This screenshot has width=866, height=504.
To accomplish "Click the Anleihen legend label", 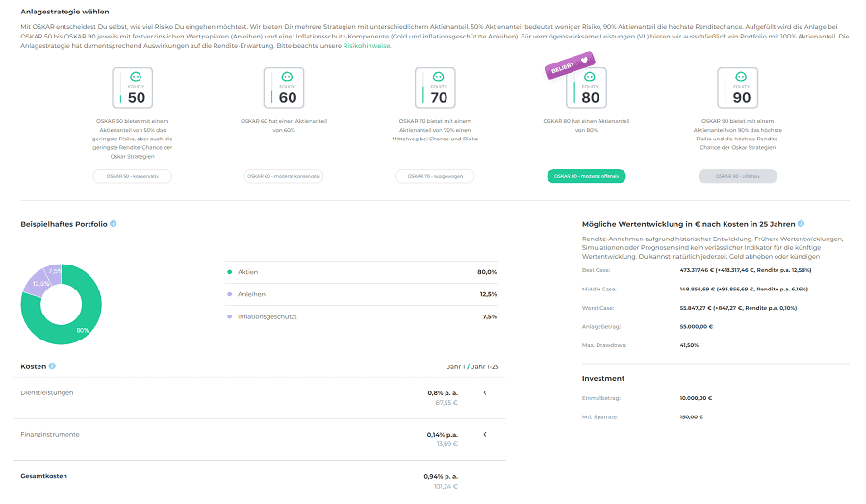I will (251, 294).
